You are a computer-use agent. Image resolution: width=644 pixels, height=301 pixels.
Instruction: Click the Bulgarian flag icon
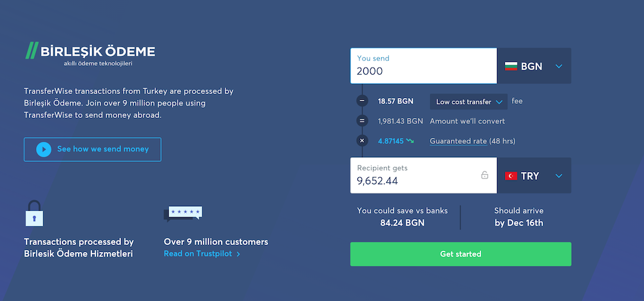[x=511, y=66]
